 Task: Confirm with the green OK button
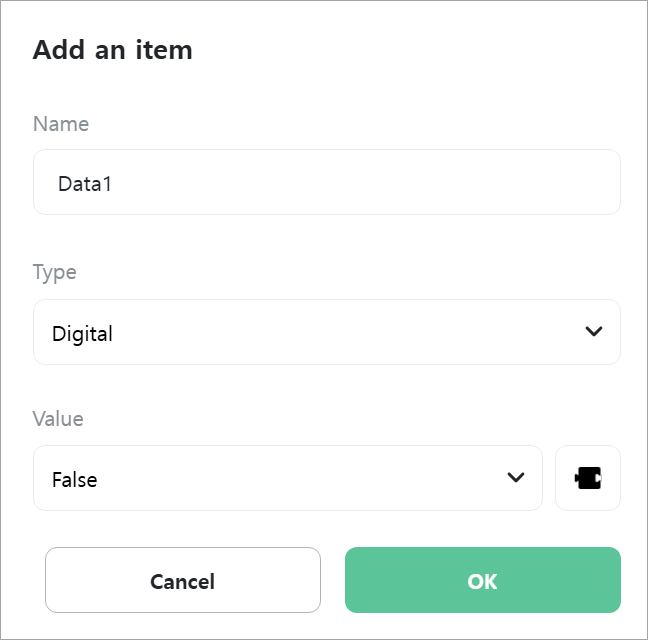(x=483, y=580)
